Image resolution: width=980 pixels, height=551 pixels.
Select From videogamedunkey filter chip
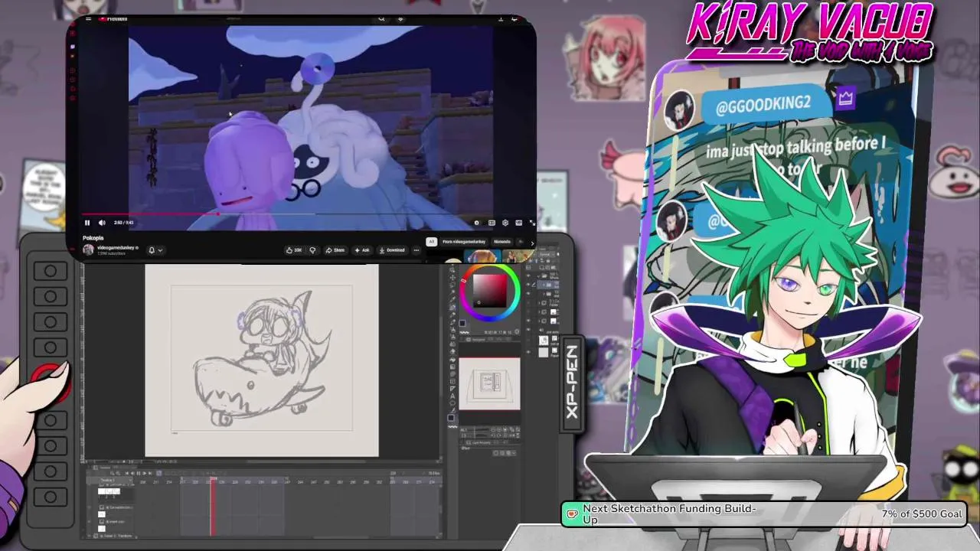[x=464, y=242]
